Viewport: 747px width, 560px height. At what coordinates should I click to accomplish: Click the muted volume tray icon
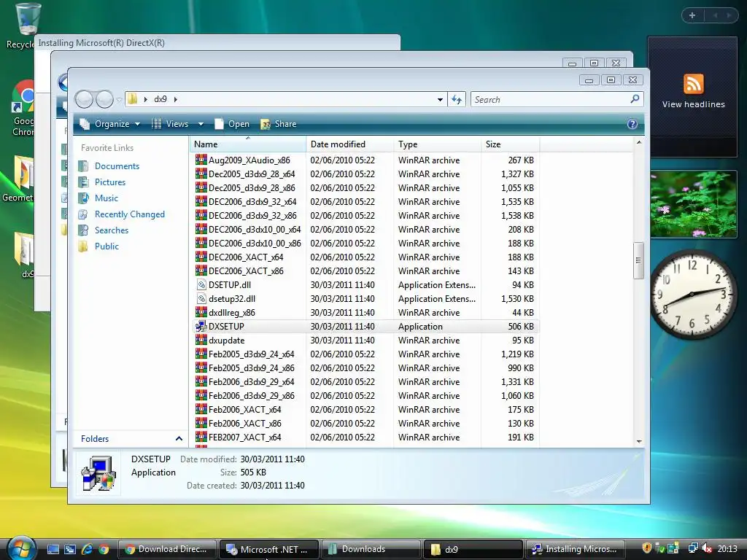[707, 549]
